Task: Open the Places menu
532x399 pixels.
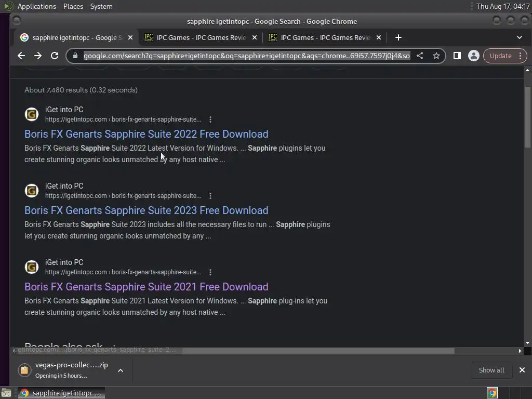Action: tap(73, 6)
